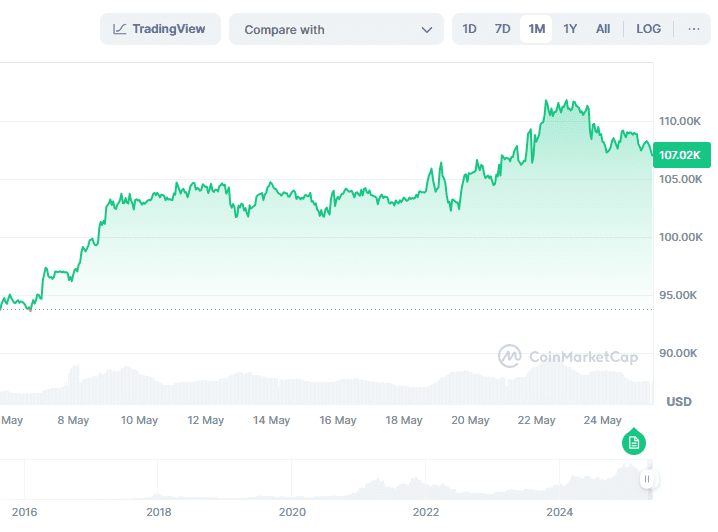Click the range slider handle on the overview chart

647,479
